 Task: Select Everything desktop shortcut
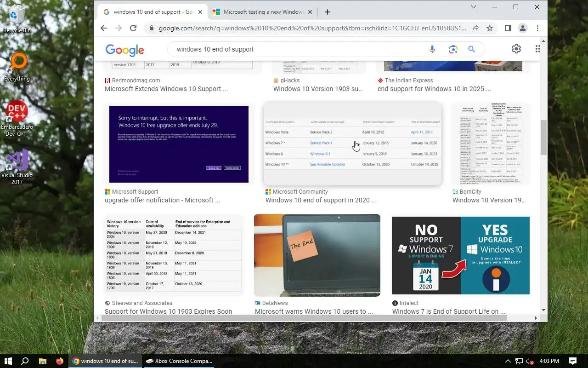click(17, 67)
